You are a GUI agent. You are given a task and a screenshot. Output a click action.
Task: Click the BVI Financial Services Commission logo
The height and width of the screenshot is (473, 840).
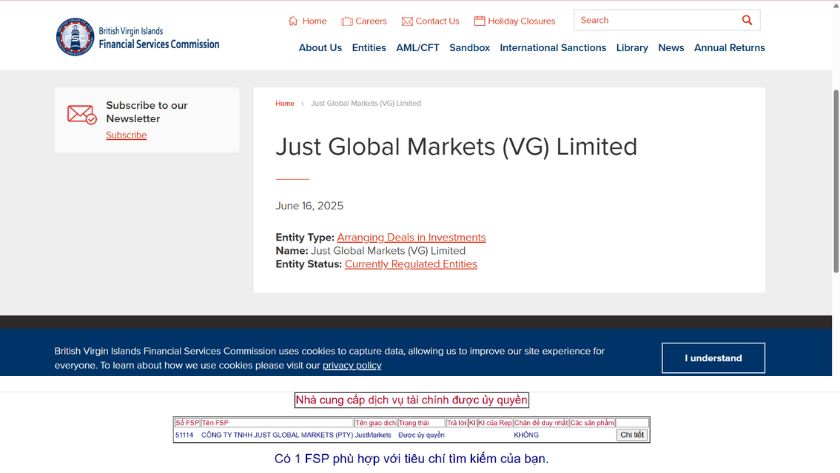[x=138, y=37]
